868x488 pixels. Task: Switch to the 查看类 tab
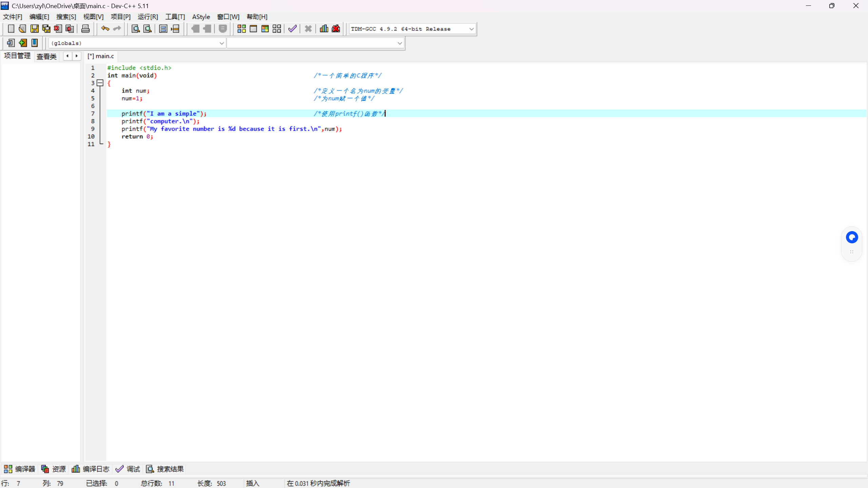coord(46,56)
